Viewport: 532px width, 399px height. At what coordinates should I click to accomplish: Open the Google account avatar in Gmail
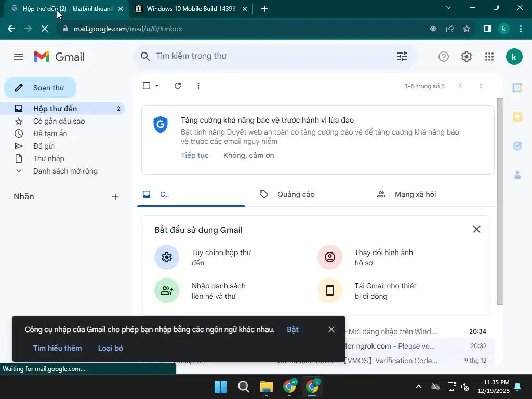pyautogui.click(x=514, y=57)
